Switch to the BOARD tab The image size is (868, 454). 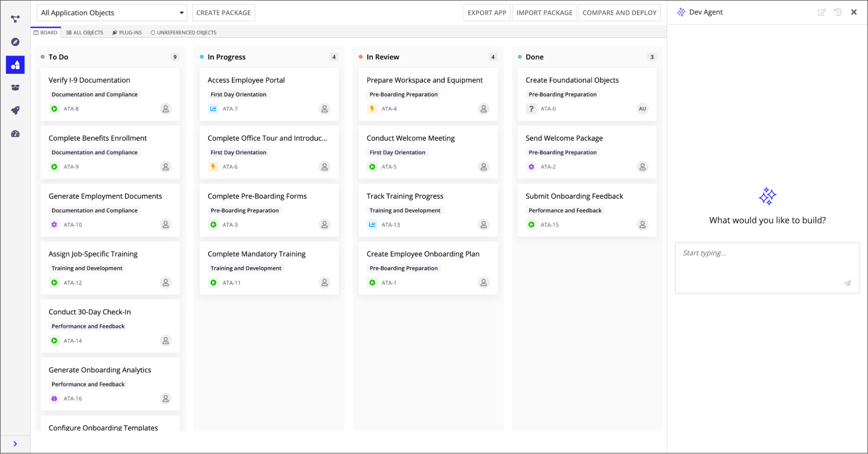(46, 33)
